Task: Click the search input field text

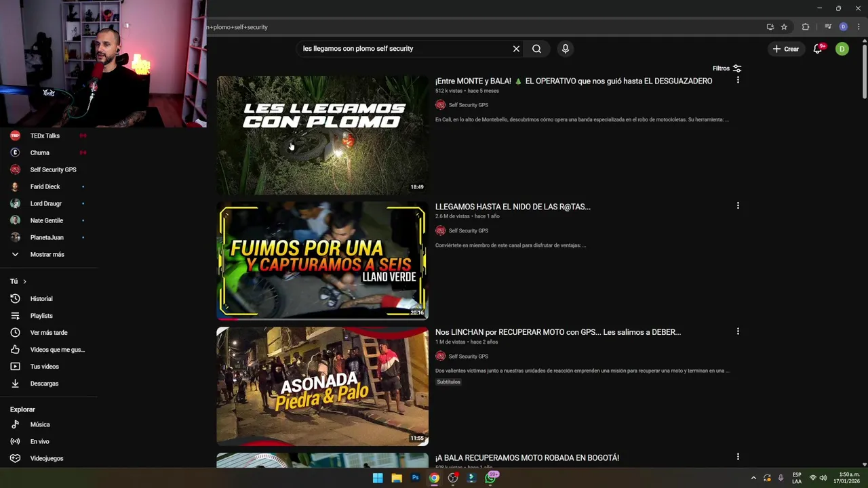Action: tap(358, 49)
